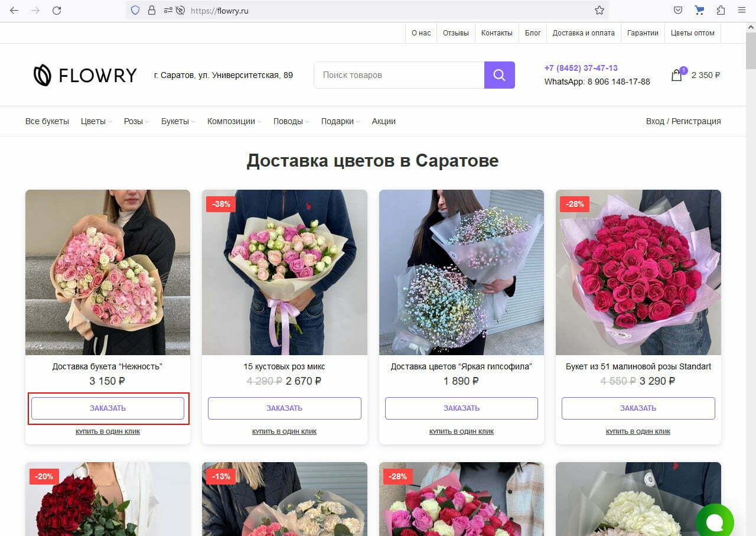756x536 pixels.
Task: Expand the Цветы dropdown menu
Action: (96, 121)
